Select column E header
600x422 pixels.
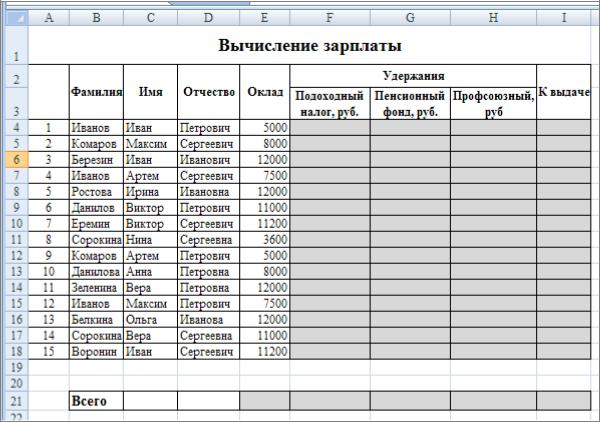265,18
